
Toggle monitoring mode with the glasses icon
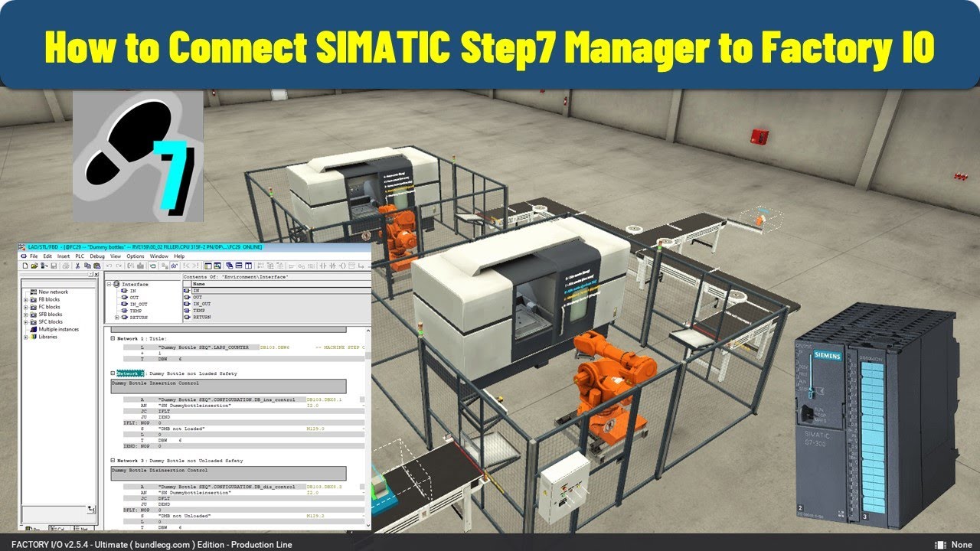click(x=176, y=265)
